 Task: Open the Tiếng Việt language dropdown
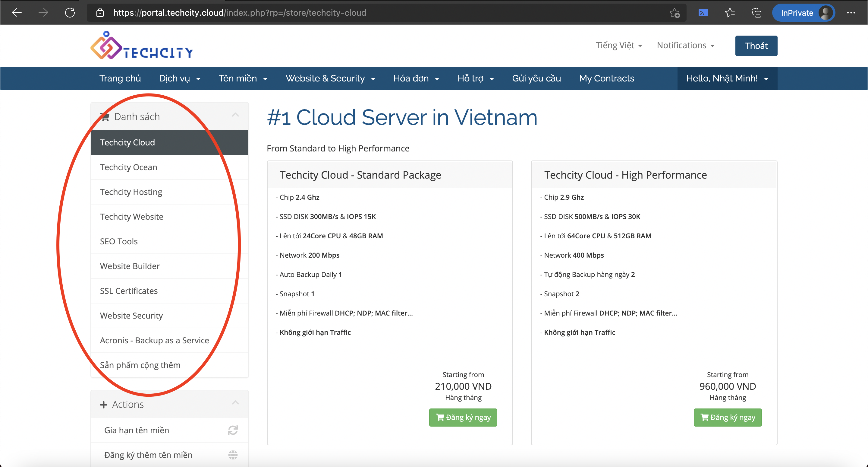click(619, 46)
